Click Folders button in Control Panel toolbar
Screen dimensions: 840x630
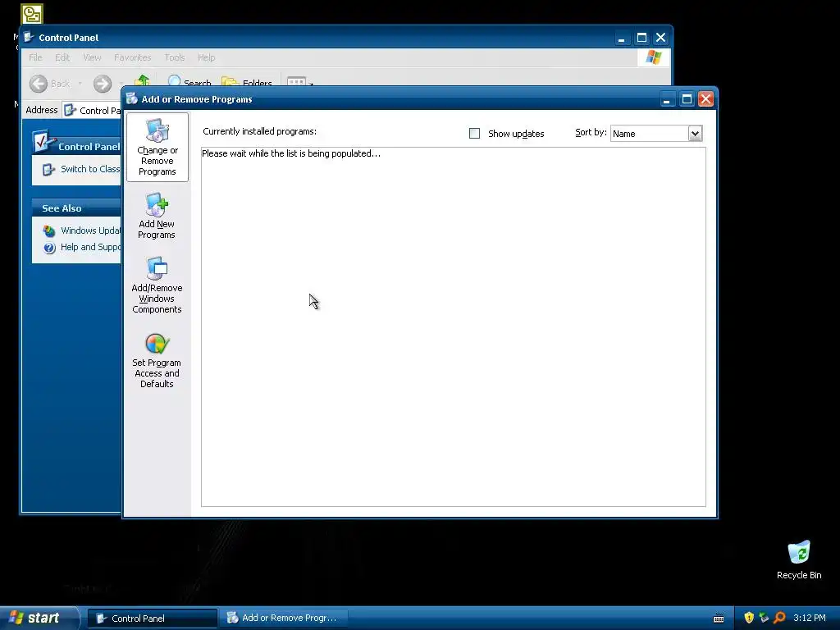pyautogui.click(x=246, y=81)
